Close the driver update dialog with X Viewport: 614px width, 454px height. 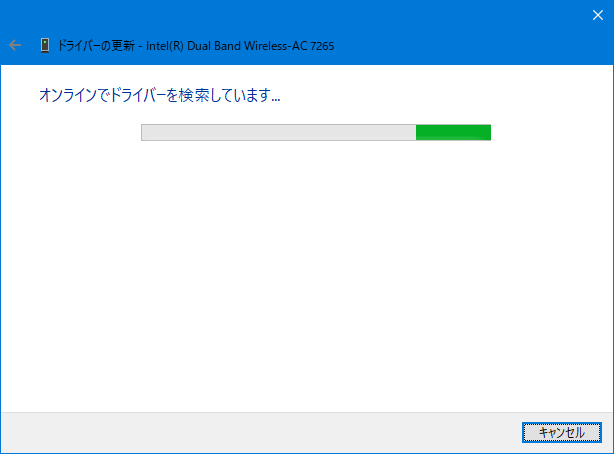598,14
